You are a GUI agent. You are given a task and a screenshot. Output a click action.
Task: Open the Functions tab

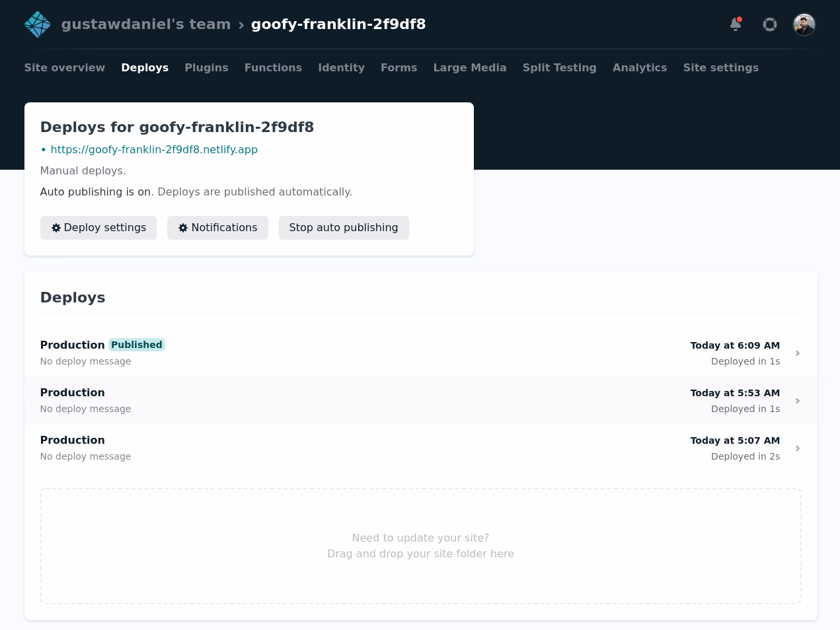tap(273, 67)
